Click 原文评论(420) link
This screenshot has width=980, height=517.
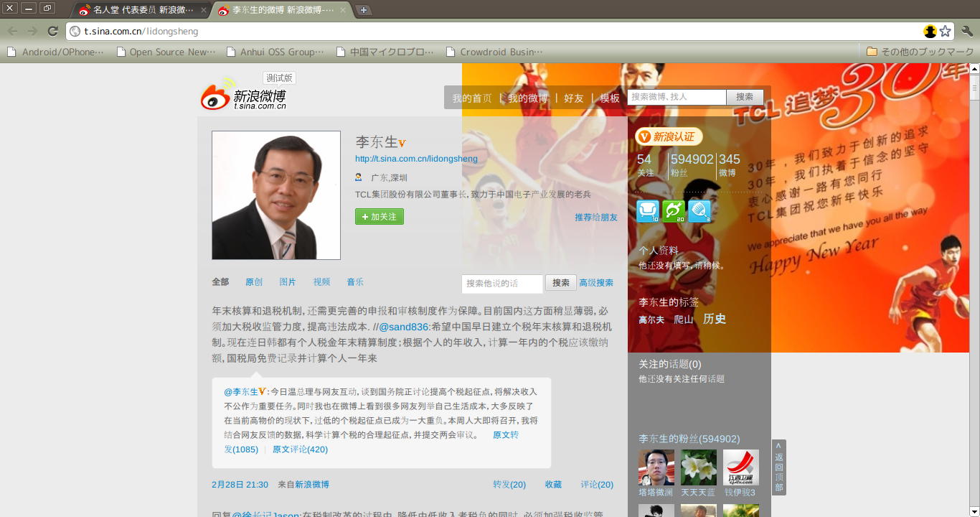[x=300, y=450]
